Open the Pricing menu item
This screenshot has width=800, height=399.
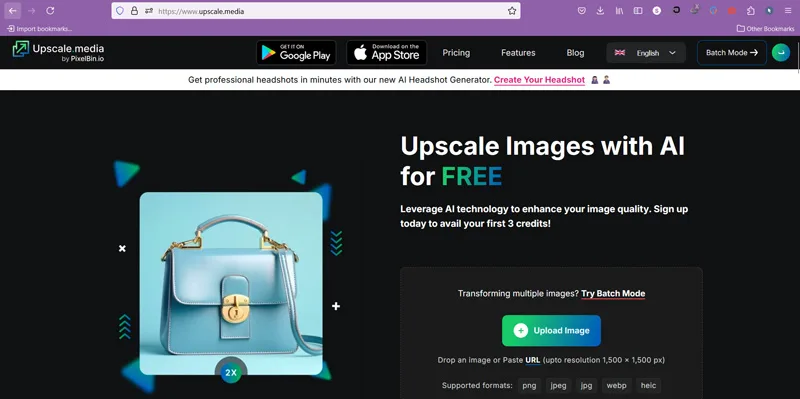[x=456, y=53]
